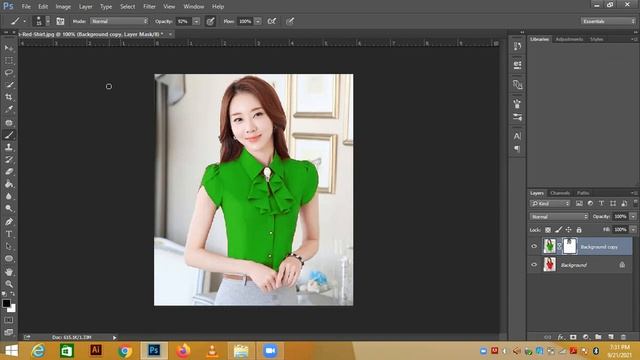Select the Spot Healing Brush tool

pos(9,122)
